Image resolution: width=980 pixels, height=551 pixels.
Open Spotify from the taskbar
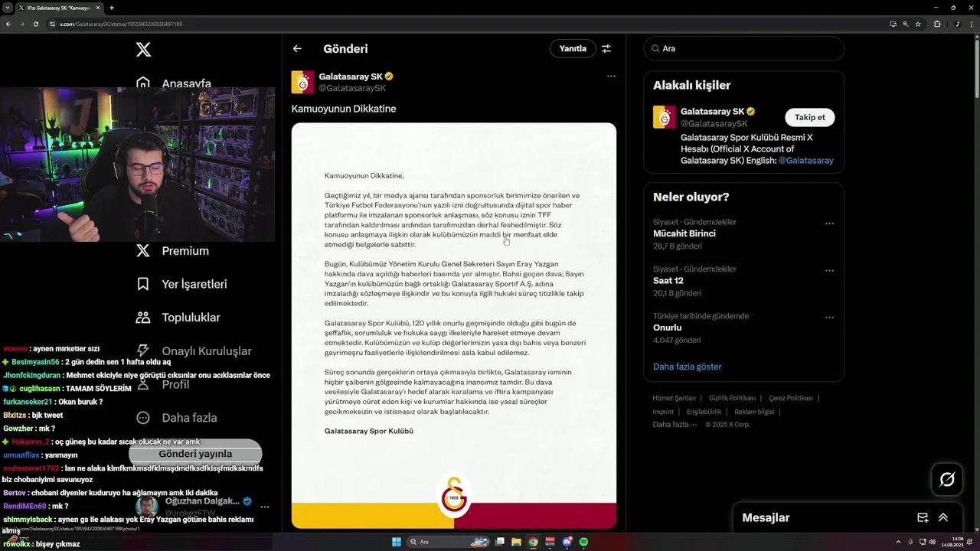point(584,542)
